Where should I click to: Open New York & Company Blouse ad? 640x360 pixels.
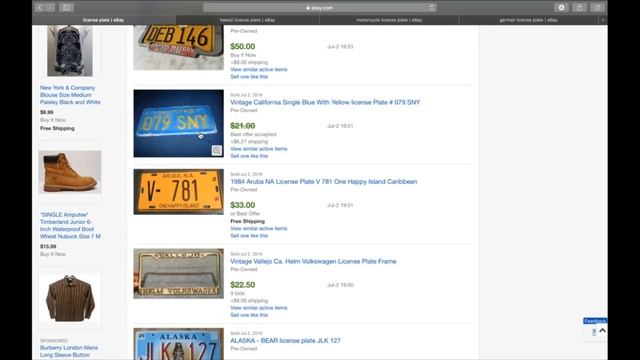(x=70, y=95)
